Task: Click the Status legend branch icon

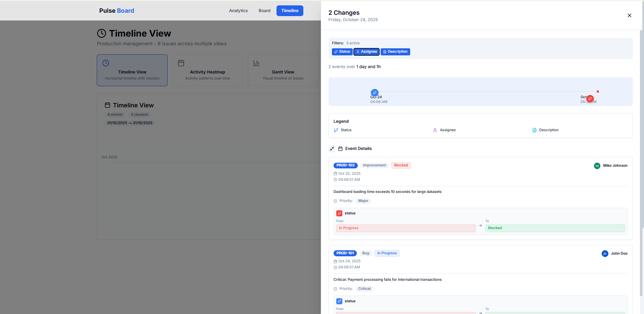Action: point(336,130)
